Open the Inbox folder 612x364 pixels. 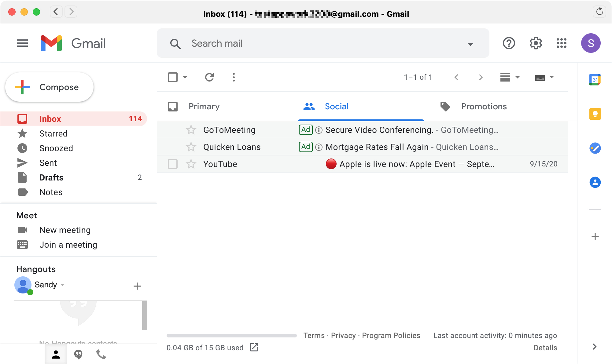coord(73,119)
